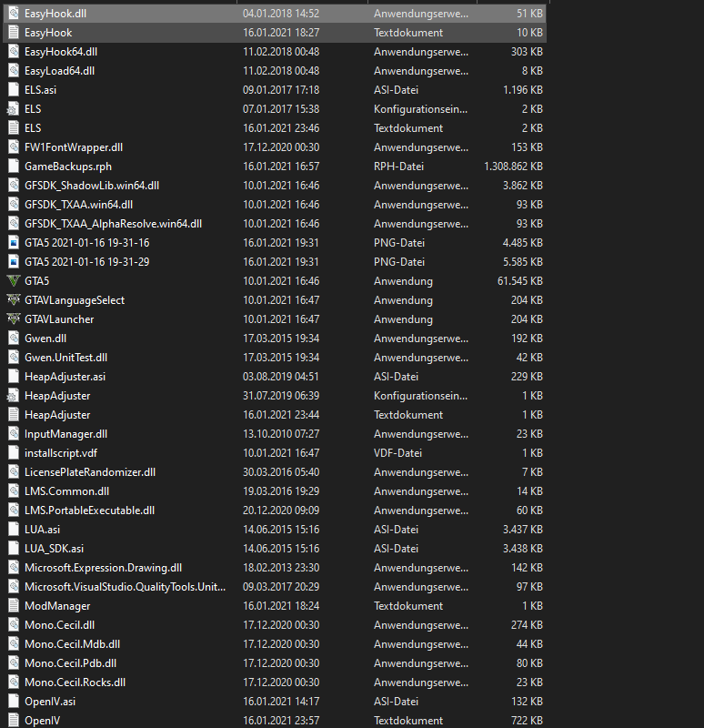Click the RPH-Datei type cell
The width and height of the screenshot is (704, 728).
(398, 167)
